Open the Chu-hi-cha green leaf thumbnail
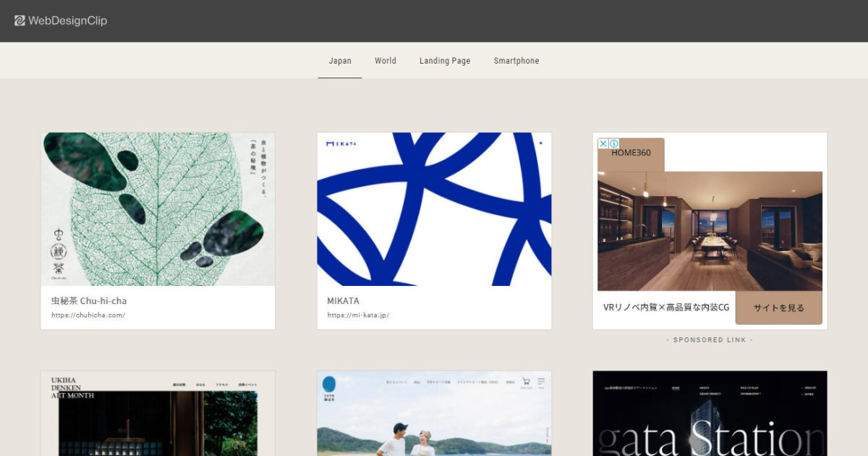 pyautogui.click(x=158, y=209)
